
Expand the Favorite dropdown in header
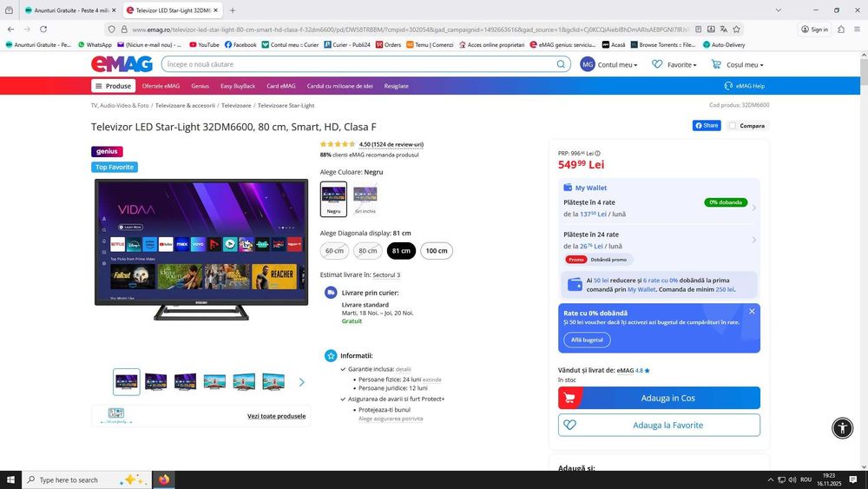pos(681,65)
